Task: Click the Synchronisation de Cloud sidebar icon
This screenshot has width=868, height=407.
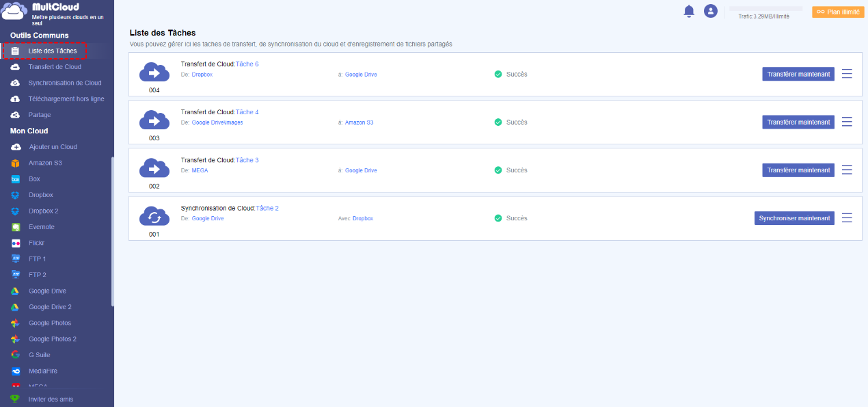Action: (x=15, y=83)
